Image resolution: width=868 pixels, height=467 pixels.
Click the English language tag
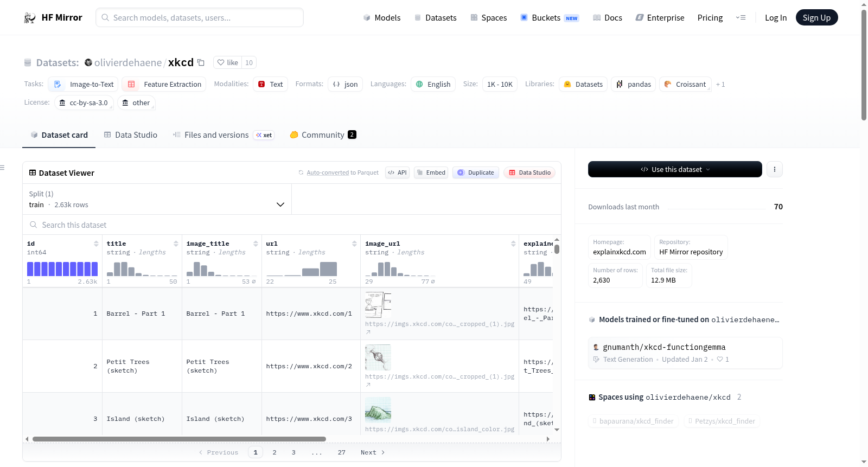(x=433, y=84)
